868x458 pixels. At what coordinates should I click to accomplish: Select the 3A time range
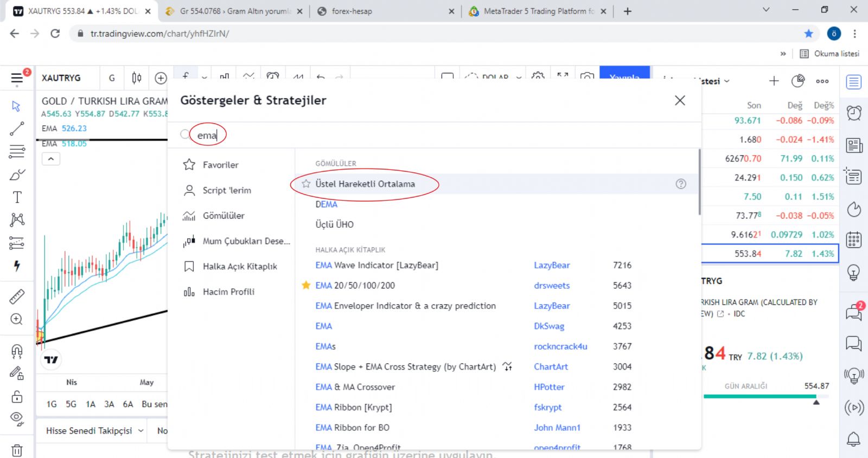pos(109,404)
